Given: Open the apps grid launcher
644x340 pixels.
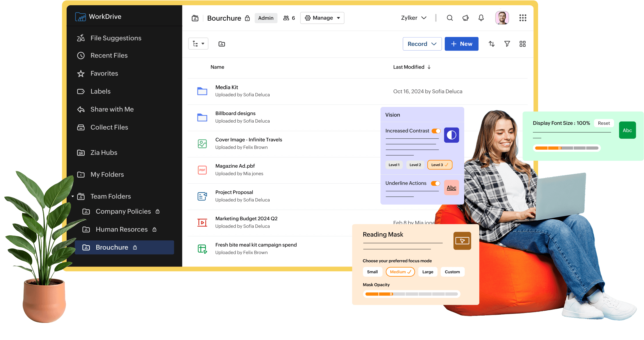Looking at the screenshot, I should pyautogui.click(x=523, y=18).
